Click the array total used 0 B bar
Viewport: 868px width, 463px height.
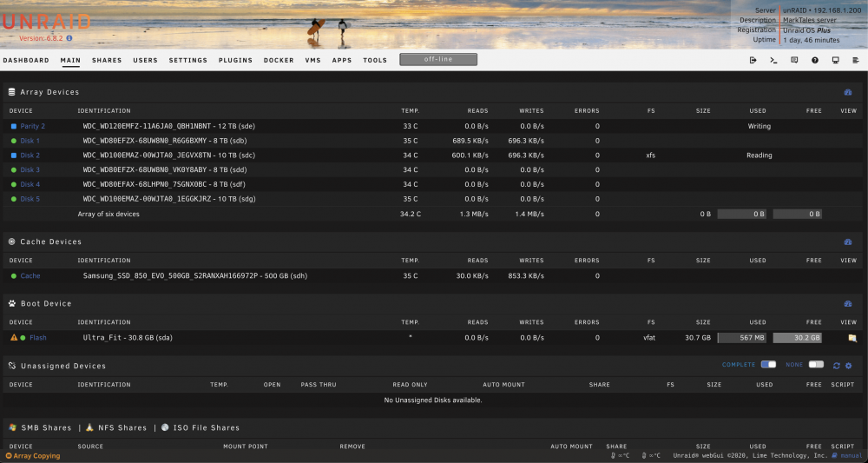[742, 214]
